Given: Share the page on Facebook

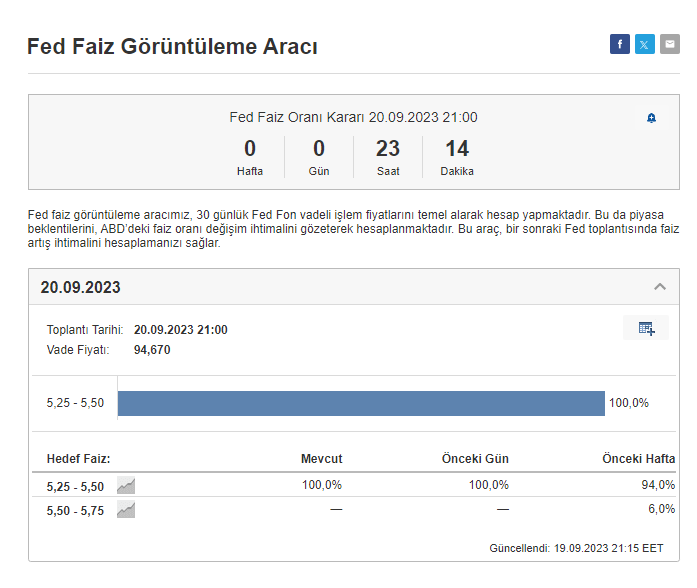Looking at the screenshot, I should pyautogui.click(x=620, y=44).
